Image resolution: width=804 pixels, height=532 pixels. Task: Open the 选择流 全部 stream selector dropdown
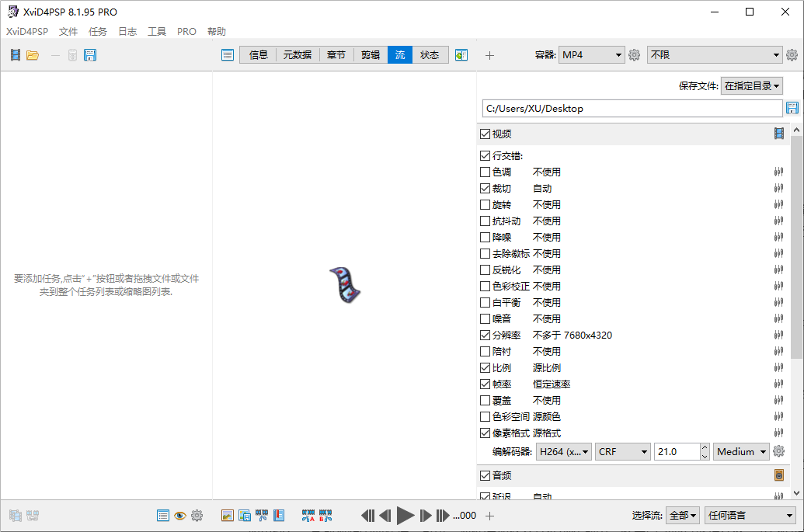(x=682, y=515)
